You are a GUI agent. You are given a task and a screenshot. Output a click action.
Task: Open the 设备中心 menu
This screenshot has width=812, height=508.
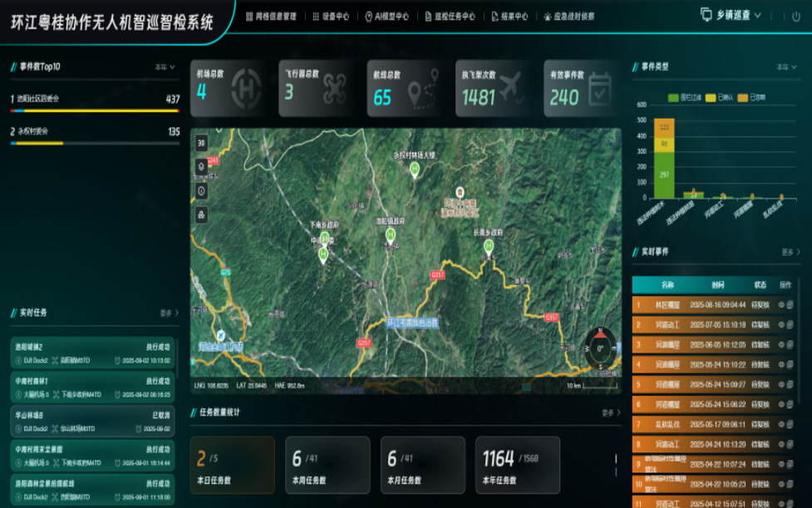click(x=331, y=16)
